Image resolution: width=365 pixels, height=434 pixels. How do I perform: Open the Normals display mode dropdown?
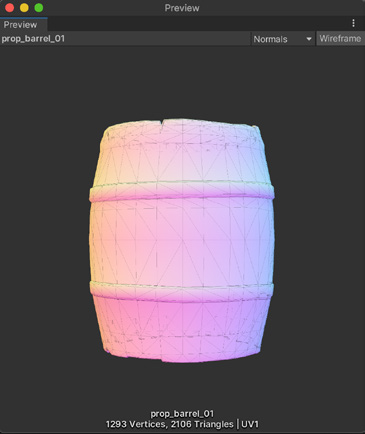[x=282, y=39]
